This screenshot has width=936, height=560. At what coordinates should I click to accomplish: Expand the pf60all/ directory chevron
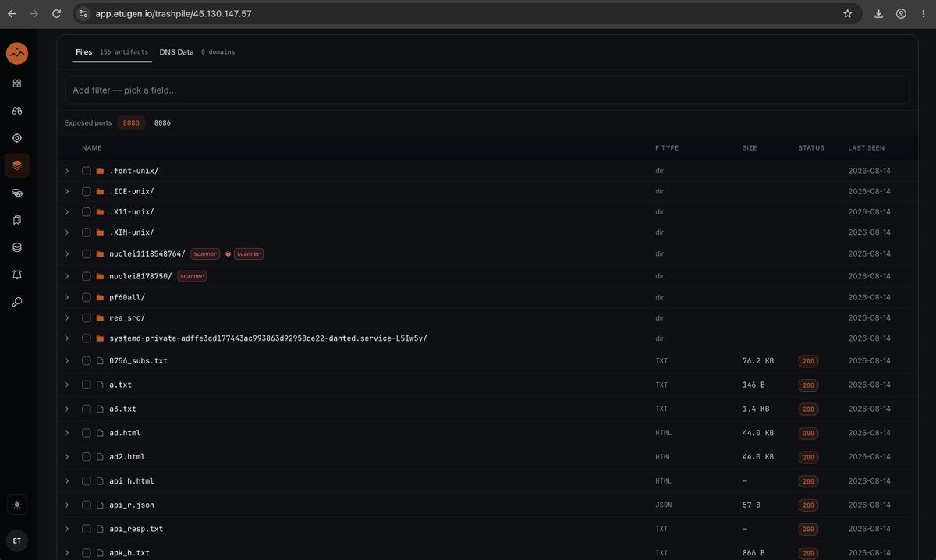[67, 297]
